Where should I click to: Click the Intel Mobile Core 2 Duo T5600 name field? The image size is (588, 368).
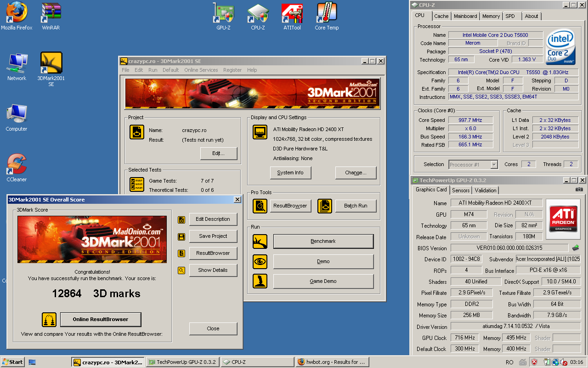point(495,35)
